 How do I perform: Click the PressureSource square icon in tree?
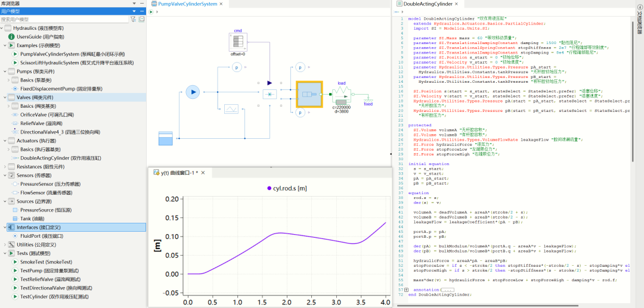15,210
